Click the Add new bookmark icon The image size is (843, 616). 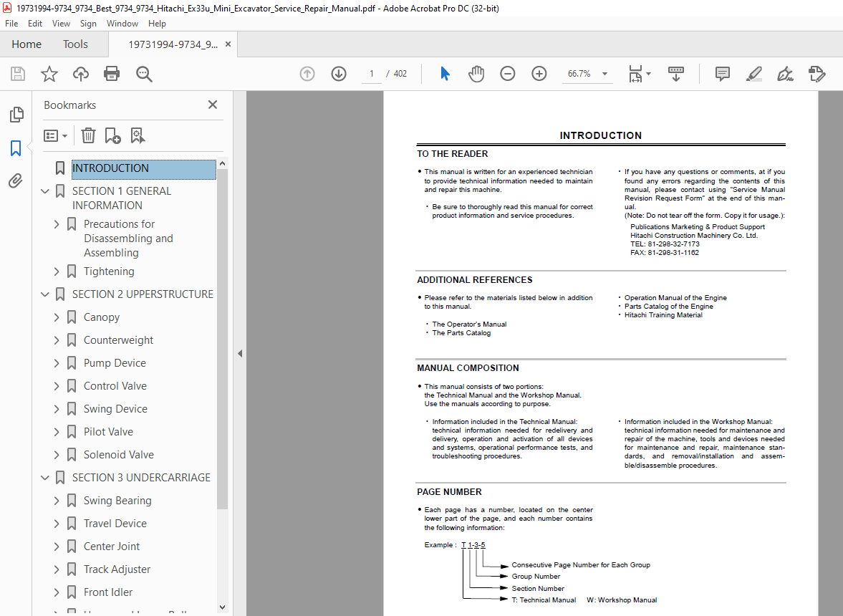112,135
